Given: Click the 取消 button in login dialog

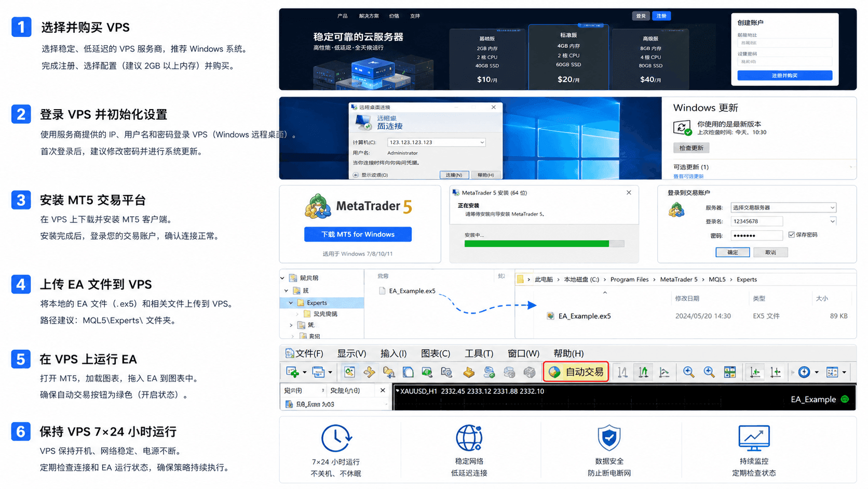Looking at the screenshot, I should [x=770, y=252].
